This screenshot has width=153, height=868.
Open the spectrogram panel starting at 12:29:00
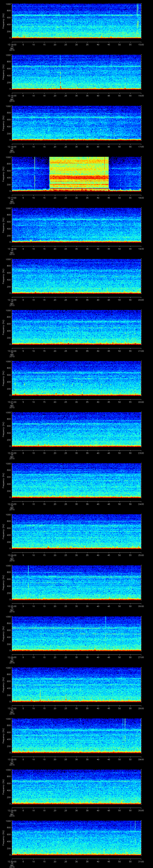77,787
